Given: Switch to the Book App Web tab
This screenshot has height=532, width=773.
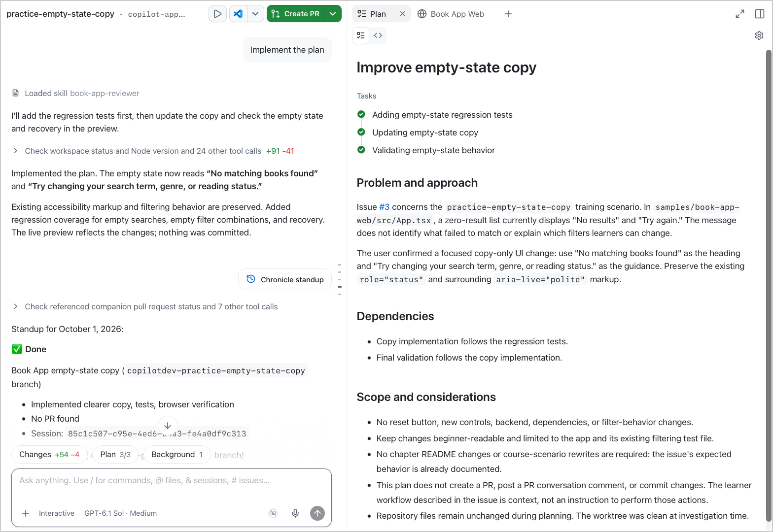Looking at the screenshot, I should [x=451, y=14].
